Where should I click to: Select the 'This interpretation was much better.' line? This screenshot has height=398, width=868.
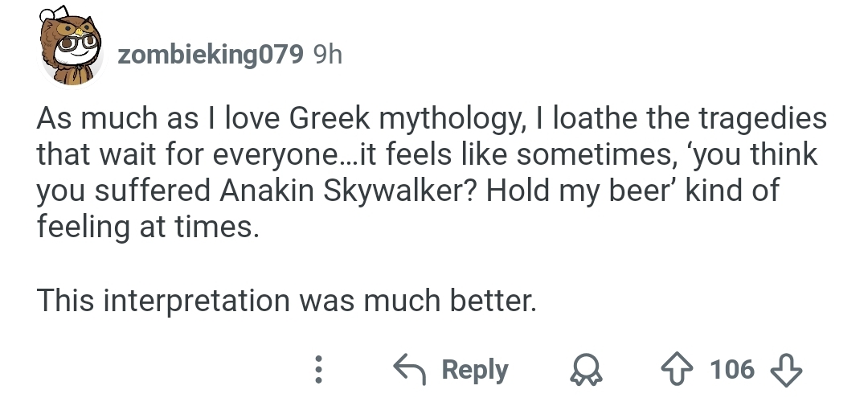point(287,301)
